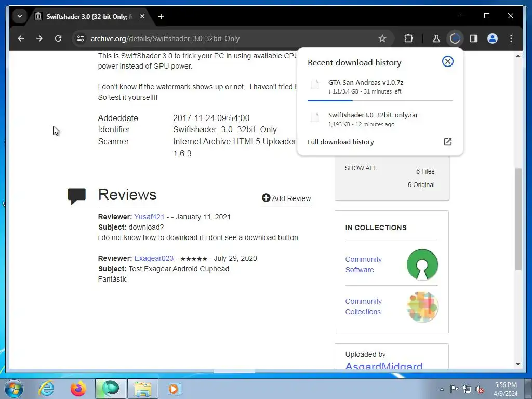Open Windows Media Player taskbar icon
This screenshot has width=532, height=399.
pos(174,389)
